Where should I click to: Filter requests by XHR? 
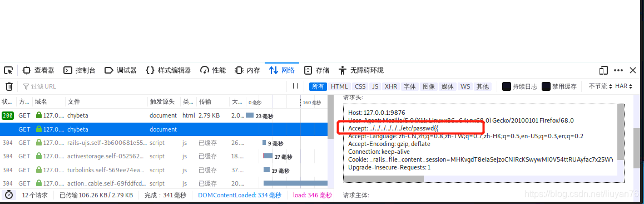tap(390, 86)
